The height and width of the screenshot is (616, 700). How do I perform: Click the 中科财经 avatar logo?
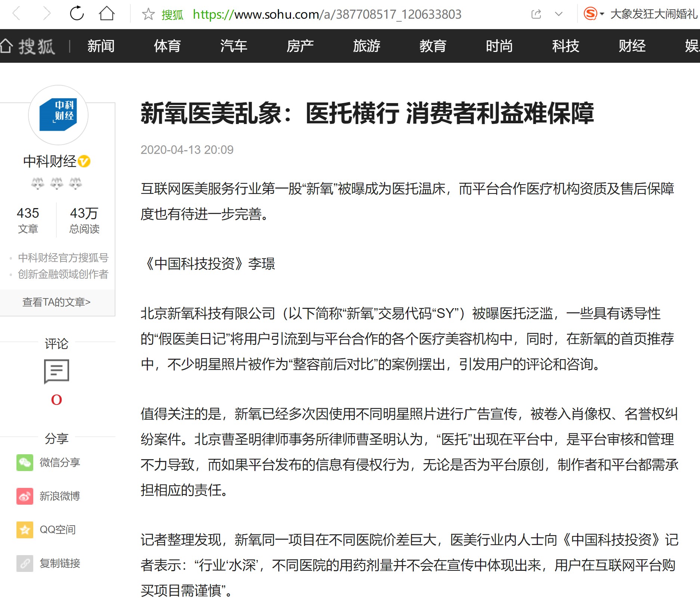[58, 115]
